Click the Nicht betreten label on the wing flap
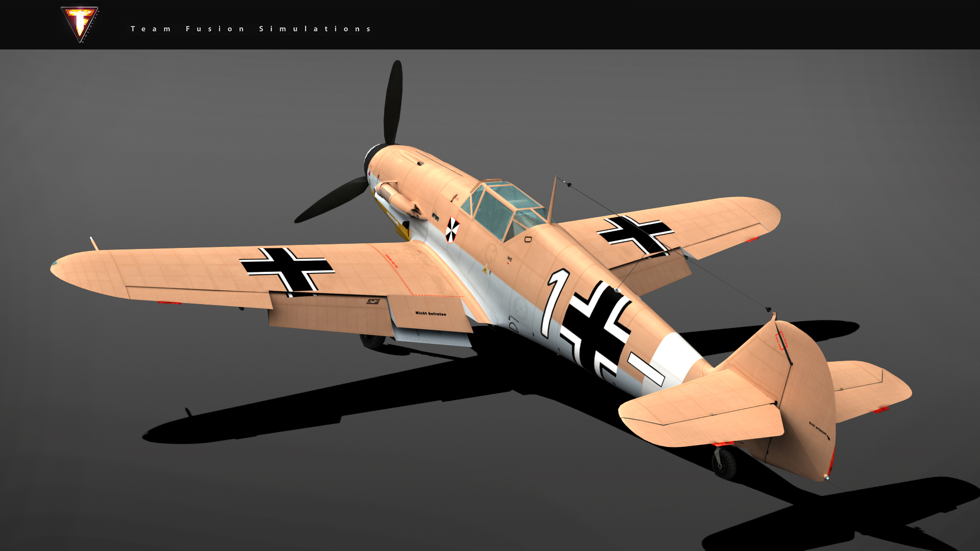980x551 pixels. click(x=430, y=313)
